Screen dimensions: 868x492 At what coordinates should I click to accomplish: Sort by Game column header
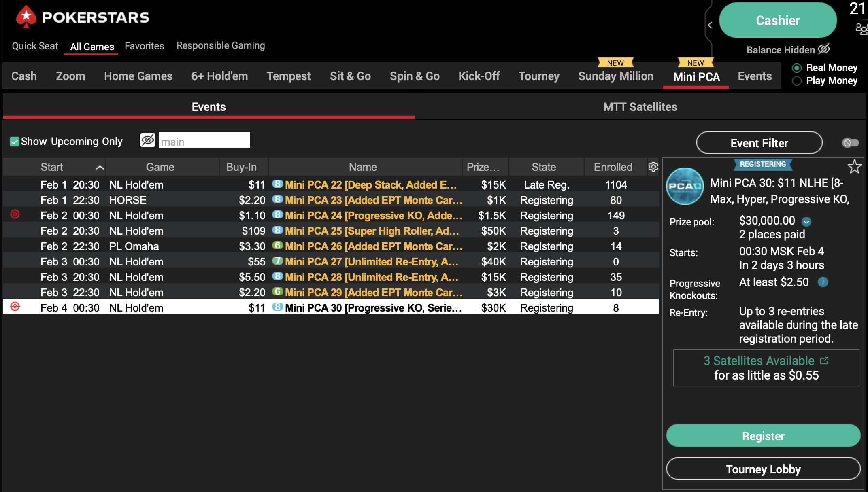tap(160, 167)
